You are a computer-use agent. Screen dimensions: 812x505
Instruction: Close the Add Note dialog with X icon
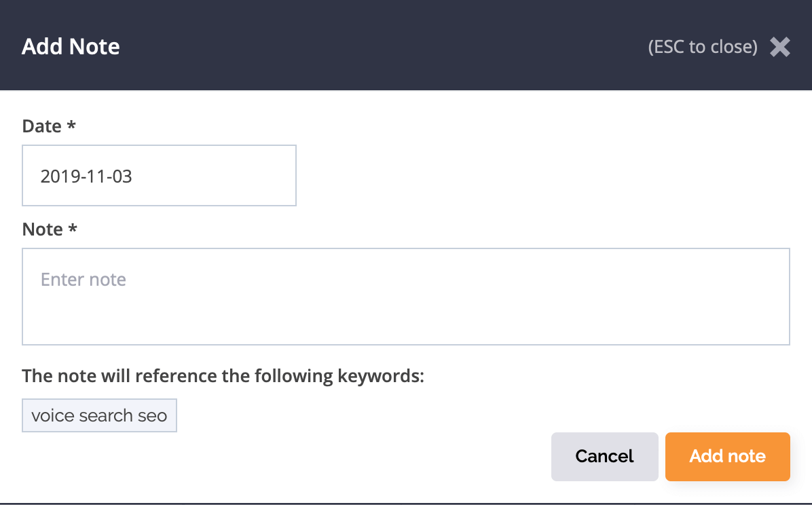(x=779, y=47)
